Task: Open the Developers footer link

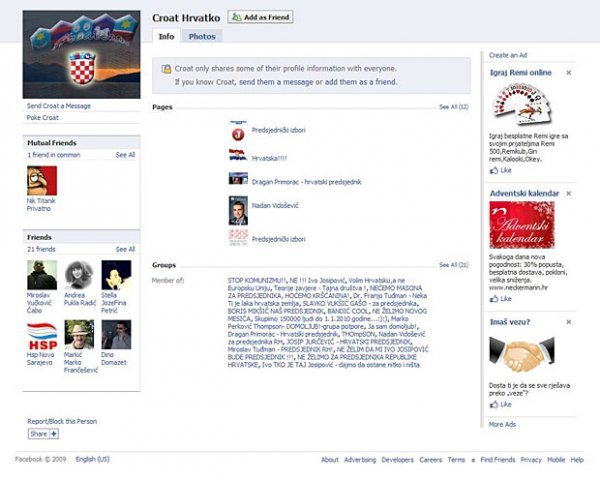Action: coord(398,460)
